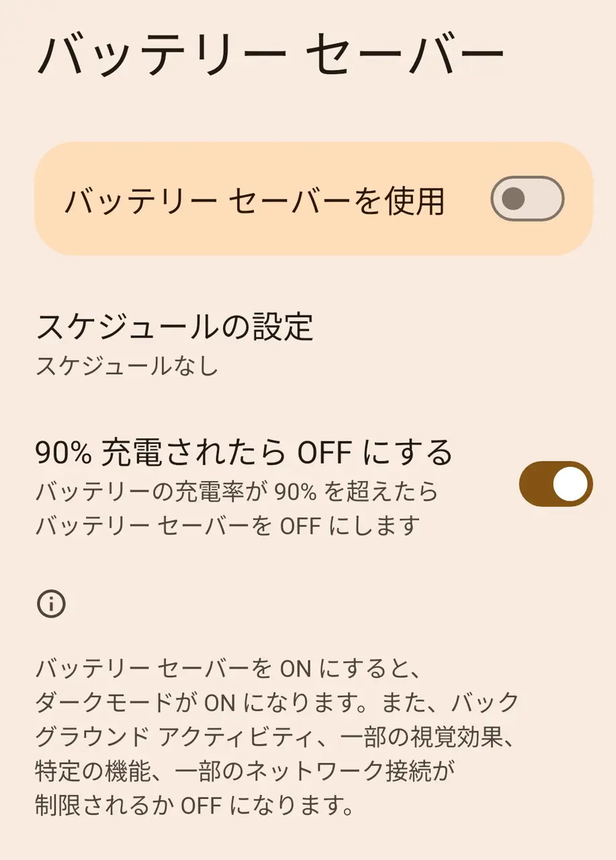
Task: Enable the バッテリー セーバーを使用 switch
Action: pos(527,199)
